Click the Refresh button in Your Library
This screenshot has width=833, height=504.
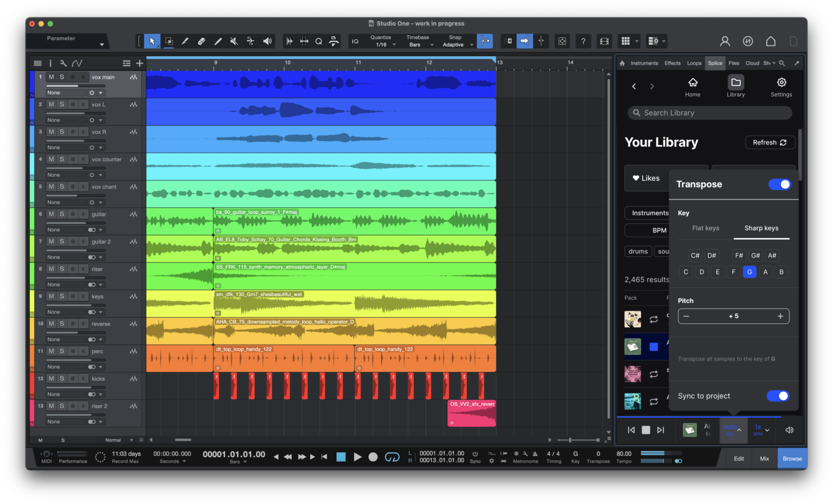pyautogui.click(x=770, y=142)
